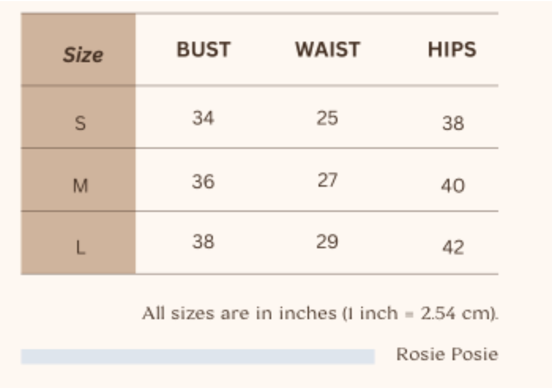Click waist value 27
Viewport: 556px width, 392px height.
(x=328, y=180)
